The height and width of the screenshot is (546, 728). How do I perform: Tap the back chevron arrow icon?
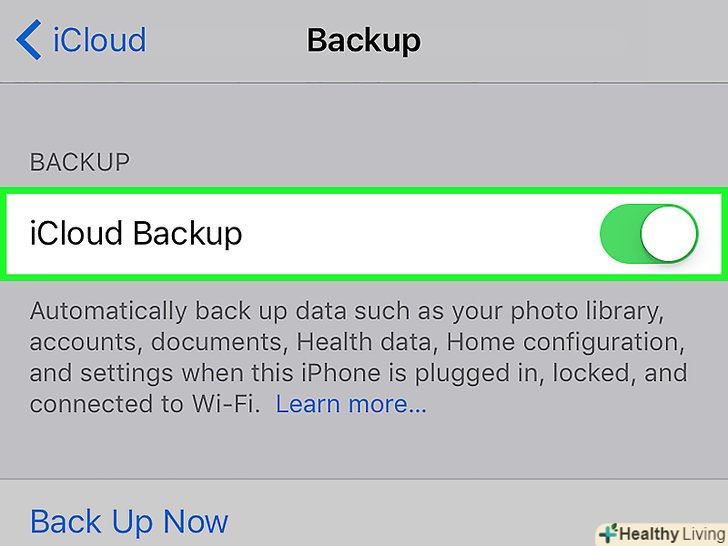pyautogui.click(x=28, y=41)
